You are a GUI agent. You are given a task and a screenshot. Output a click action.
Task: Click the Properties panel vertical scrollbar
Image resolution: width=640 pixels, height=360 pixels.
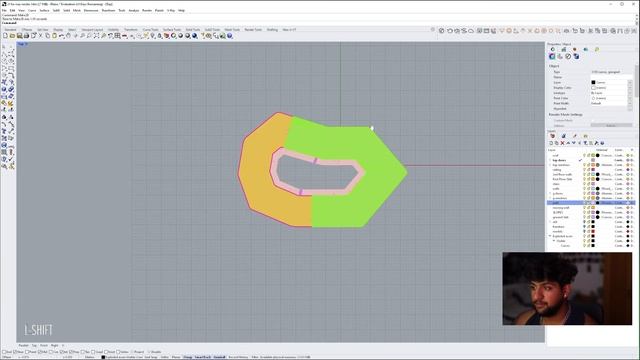636,82
